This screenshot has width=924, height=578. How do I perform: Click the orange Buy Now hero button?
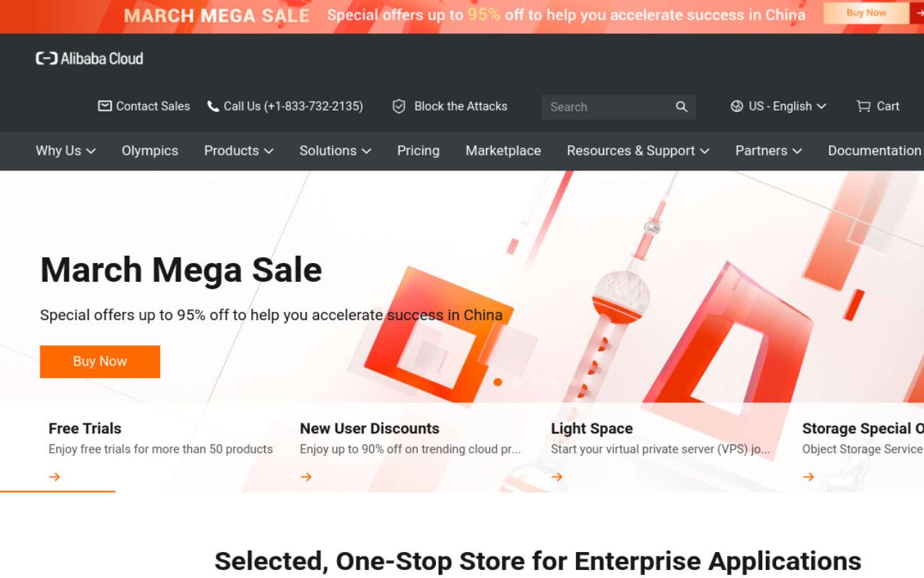coord(100,361)
